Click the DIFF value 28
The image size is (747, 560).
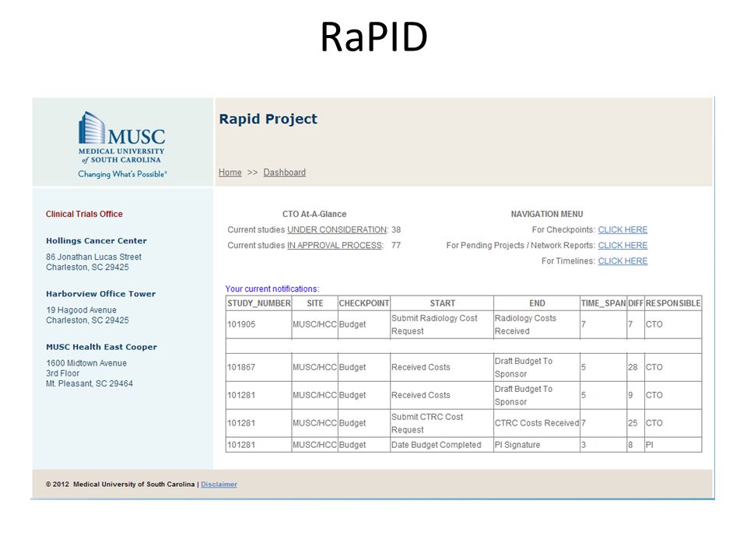[x=636, y=367]
